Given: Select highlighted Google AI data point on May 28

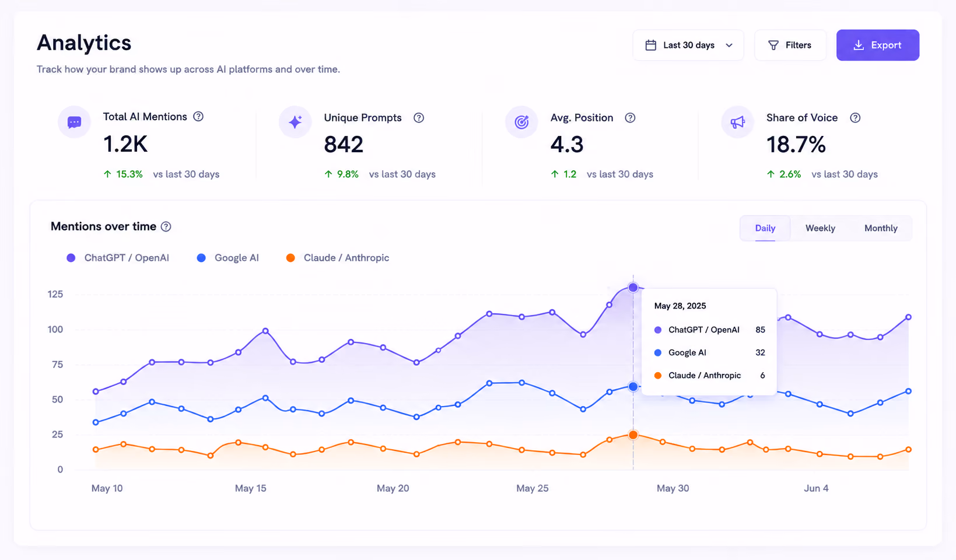Looking at the screenshot, I should pos(633,387).
